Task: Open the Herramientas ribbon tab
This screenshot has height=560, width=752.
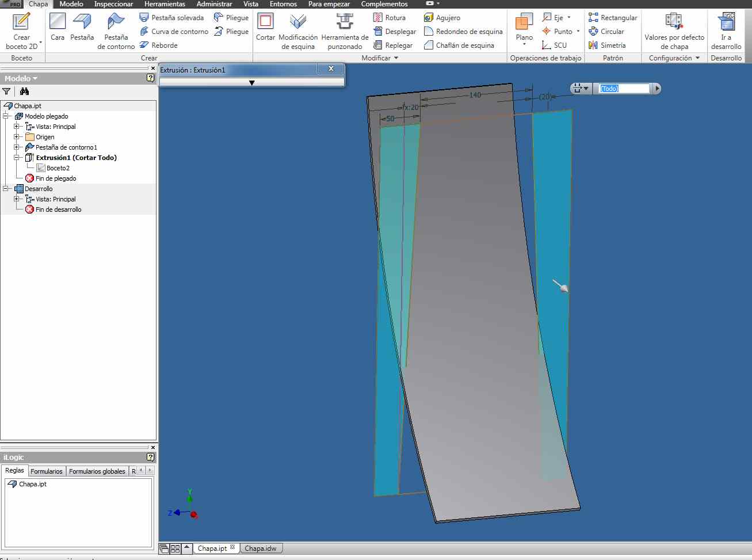Action: pos(165,4)
